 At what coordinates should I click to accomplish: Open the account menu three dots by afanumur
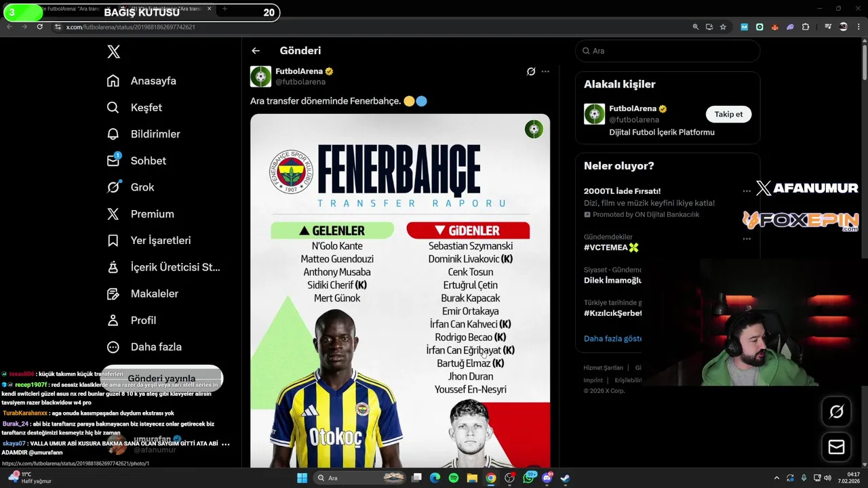click(225, 444)
